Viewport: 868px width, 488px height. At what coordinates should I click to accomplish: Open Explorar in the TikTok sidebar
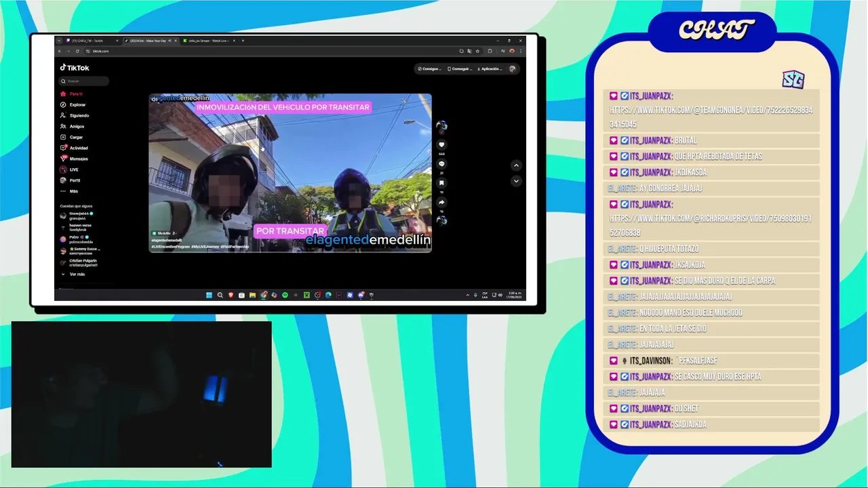[73, 105]
